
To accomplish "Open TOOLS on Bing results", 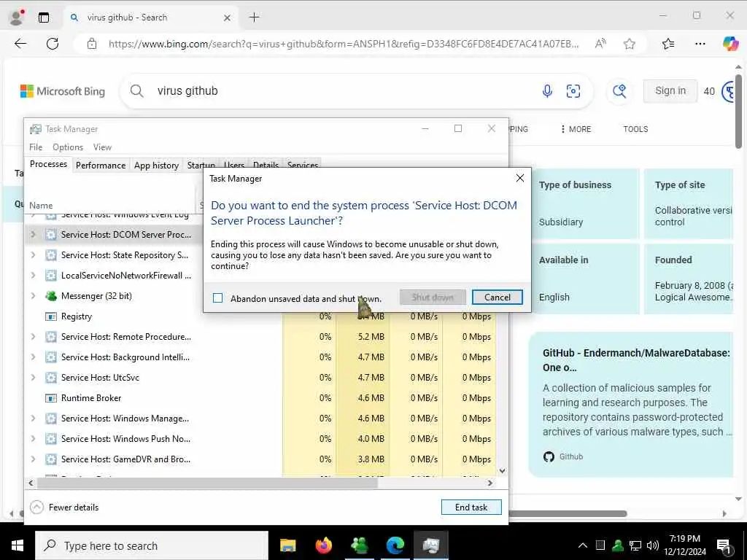I will pos(635,129).
